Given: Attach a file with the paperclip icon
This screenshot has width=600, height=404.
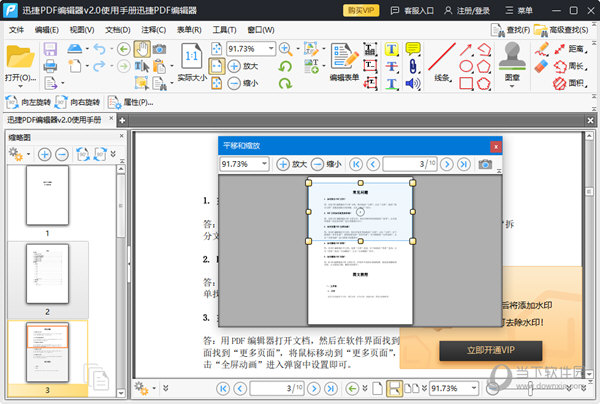Looking at the screenshot, I should point(413,66).
